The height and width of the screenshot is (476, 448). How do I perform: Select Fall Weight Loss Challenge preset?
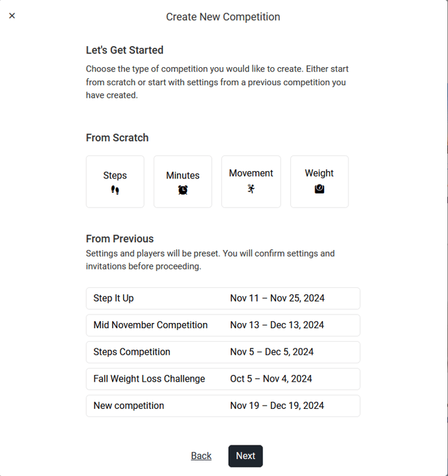[x=149, y=378]
